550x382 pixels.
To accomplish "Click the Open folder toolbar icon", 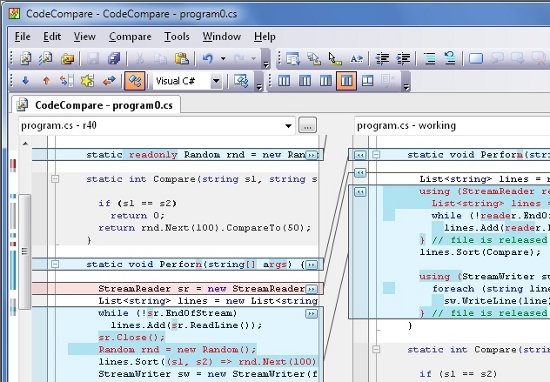I will click(67, 59).
